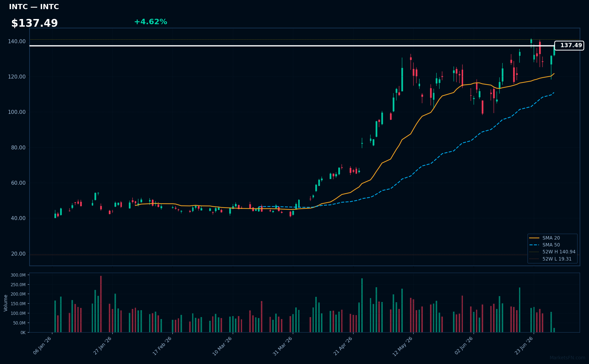This screenshot has height=364, width=589.
Task: Click the Volume axis title
Action: pos(5,303)
